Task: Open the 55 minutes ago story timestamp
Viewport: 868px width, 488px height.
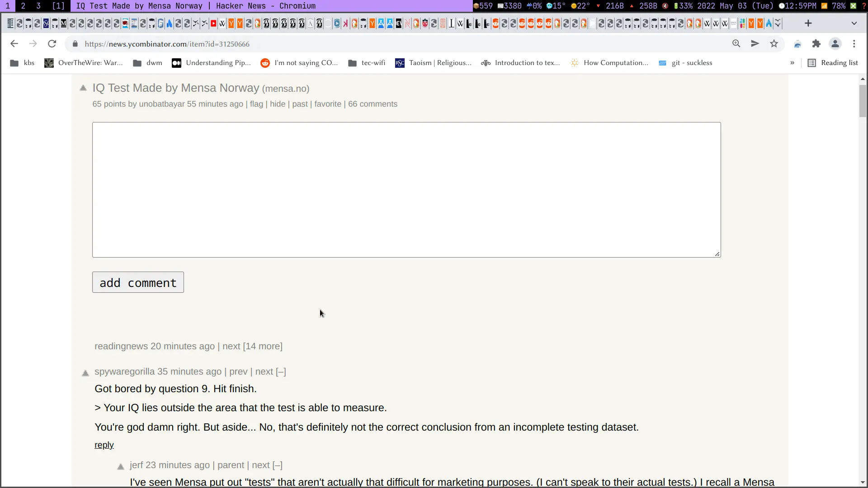Action: 215,104
